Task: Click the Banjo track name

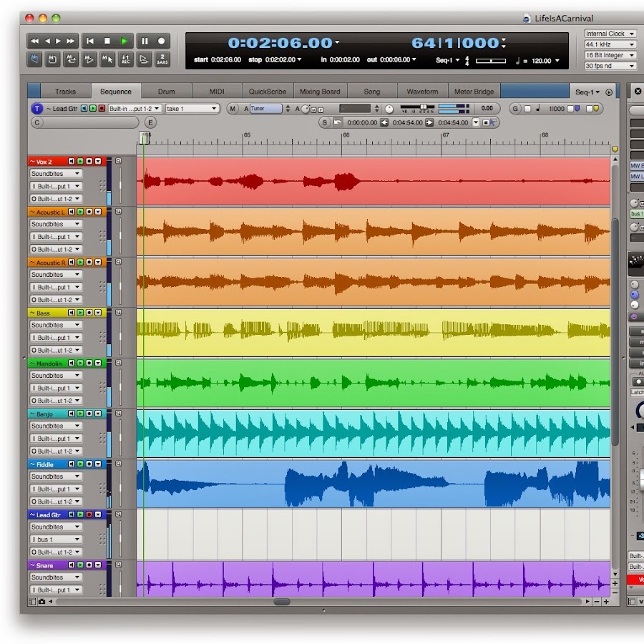Action: coord(44,414)
